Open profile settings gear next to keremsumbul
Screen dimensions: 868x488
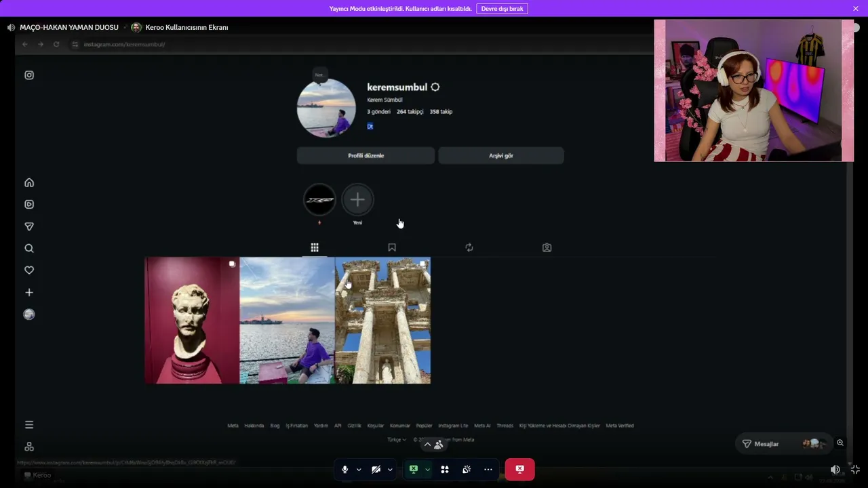pos(435,87)
